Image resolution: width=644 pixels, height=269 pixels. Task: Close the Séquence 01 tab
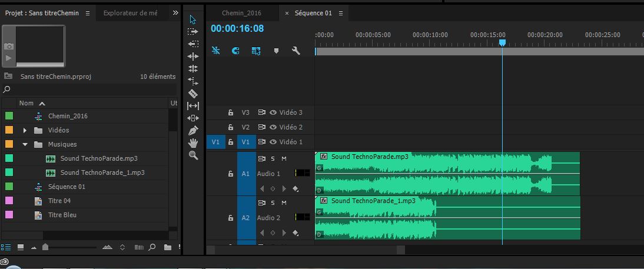[287, 13]
